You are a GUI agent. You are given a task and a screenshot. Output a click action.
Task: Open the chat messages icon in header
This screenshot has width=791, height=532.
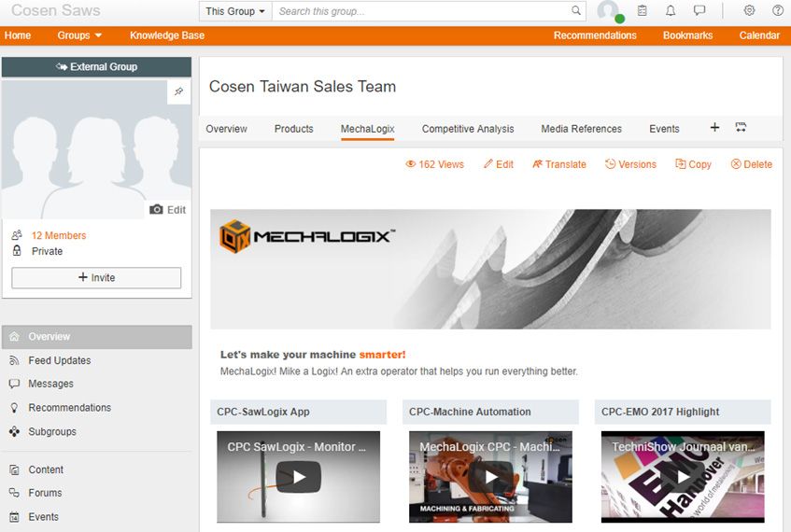point(699,10)
